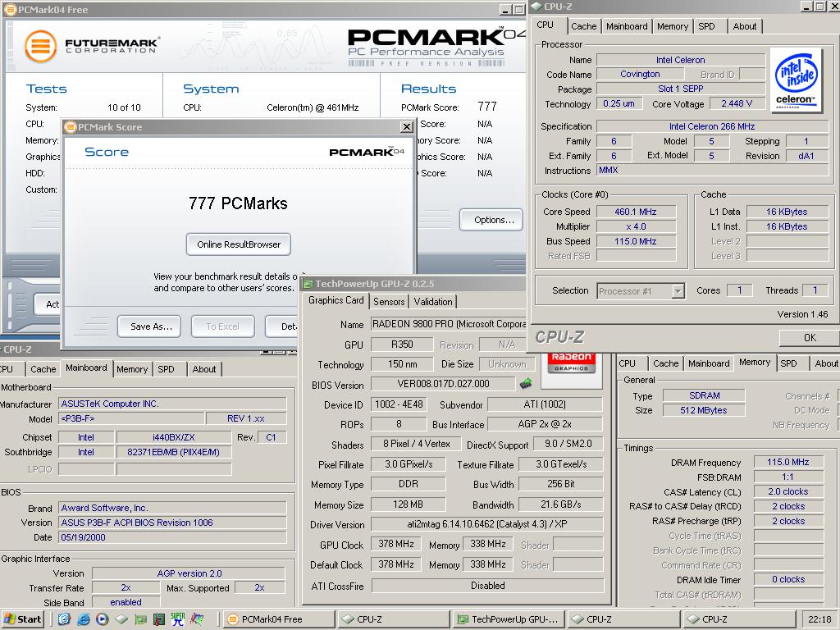Click the Bandwidth 21.6 GB/s field

[561, 504]
